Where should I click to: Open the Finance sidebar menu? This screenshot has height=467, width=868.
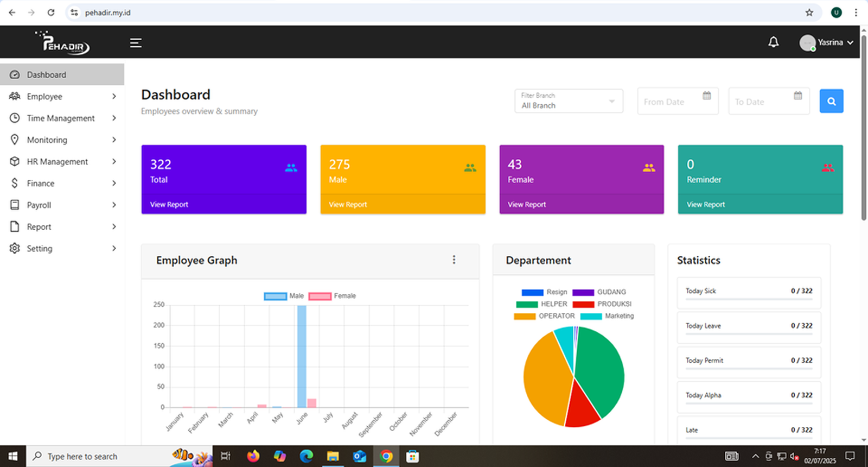(x=62, y=183)
